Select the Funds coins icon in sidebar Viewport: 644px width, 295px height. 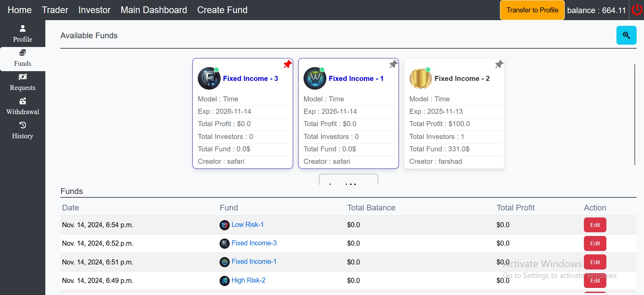coord(22,53)
